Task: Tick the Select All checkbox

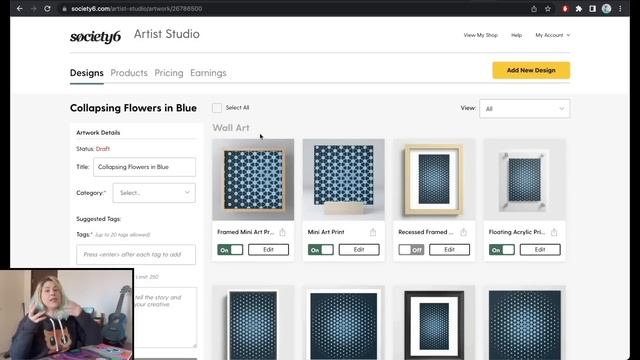Action: pos(217,108)
